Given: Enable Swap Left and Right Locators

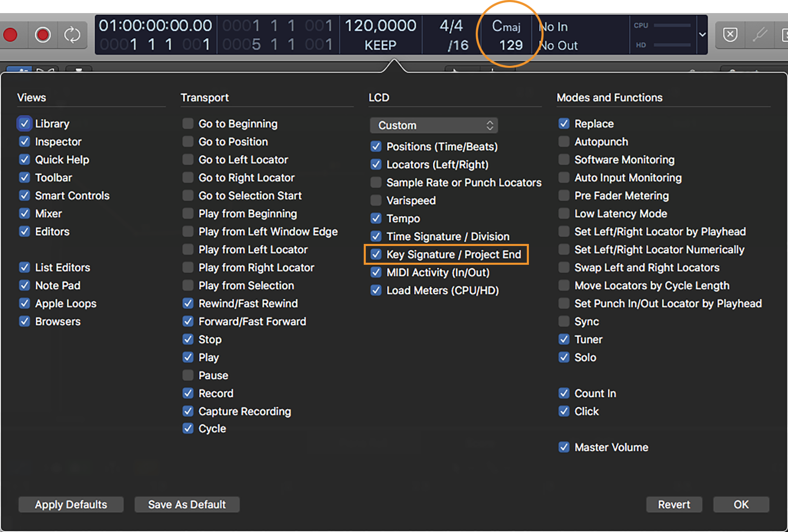Looking at the screenshot, I should click(564, 267).
